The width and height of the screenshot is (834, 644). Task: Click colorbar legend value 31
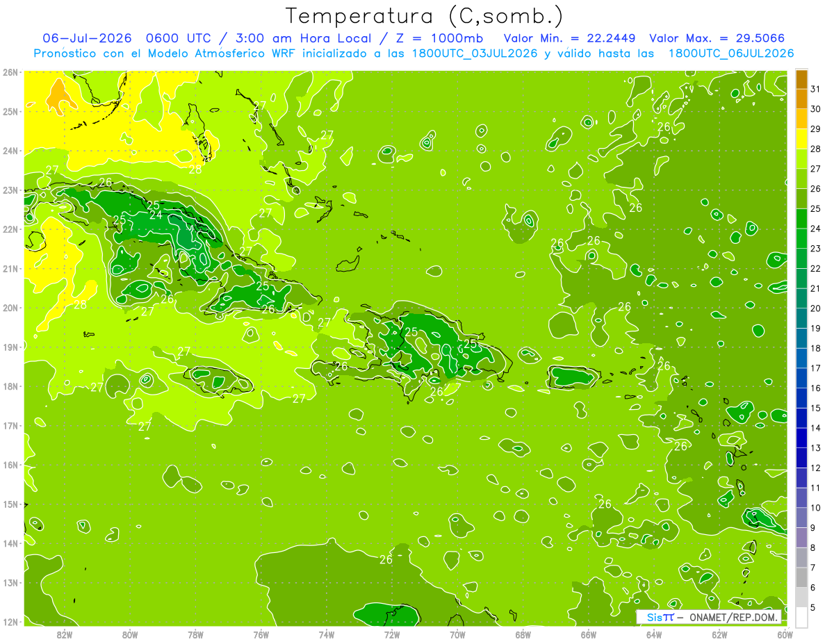point(815,89)
